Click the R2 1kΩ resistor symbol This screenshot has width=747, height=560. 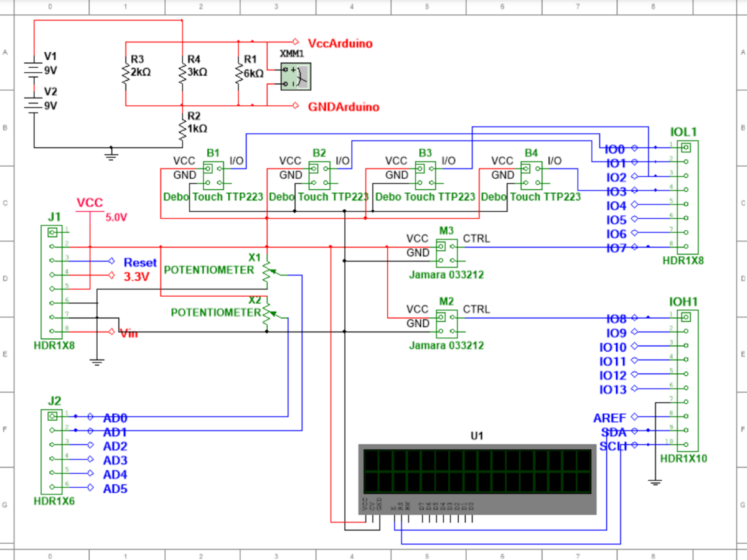182,129
